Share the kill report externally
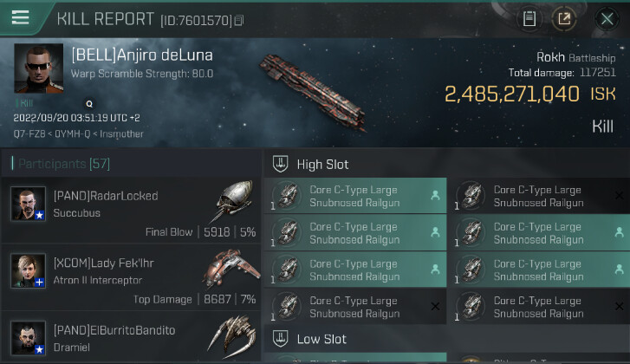The height and width of the screenshot is (364, 630). pos(564,18)
